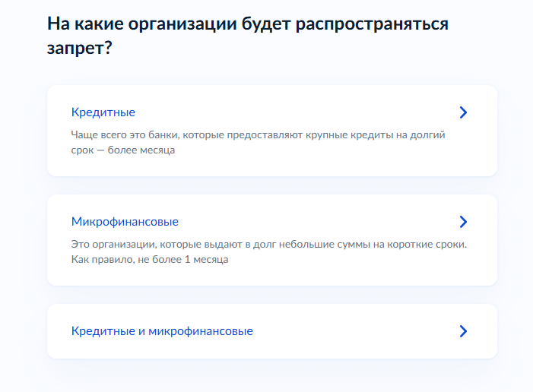Open the Микрофинансовые organizations card
The height and width of the screenshot is (392, 533).
coord(272,240)
